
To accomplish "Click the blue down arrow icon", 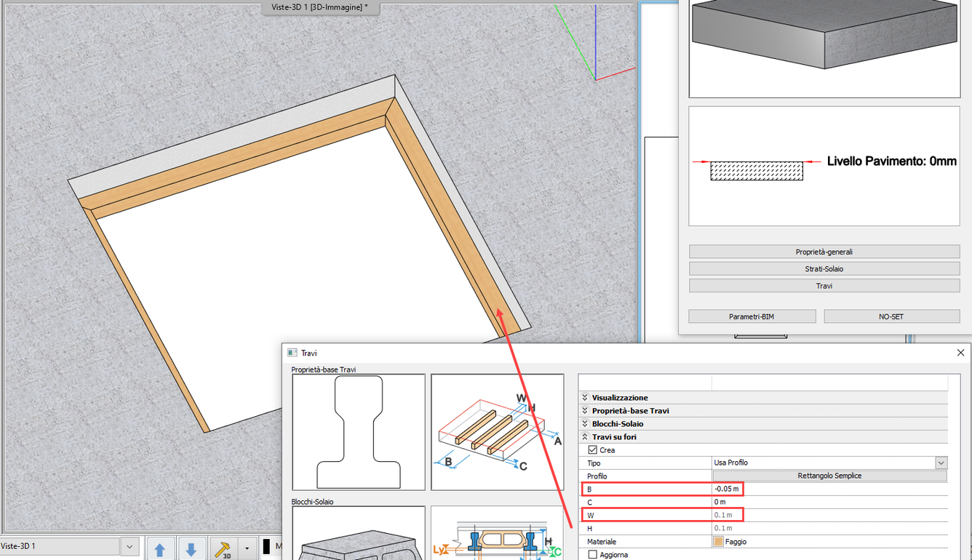I will click(191, 548).
